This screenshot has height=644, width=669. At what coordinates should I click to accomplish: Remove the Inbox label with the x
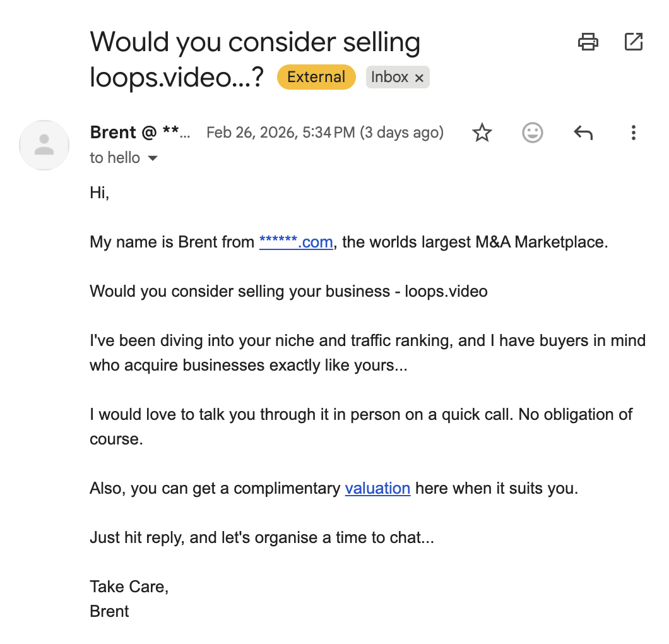click(419, 78)
